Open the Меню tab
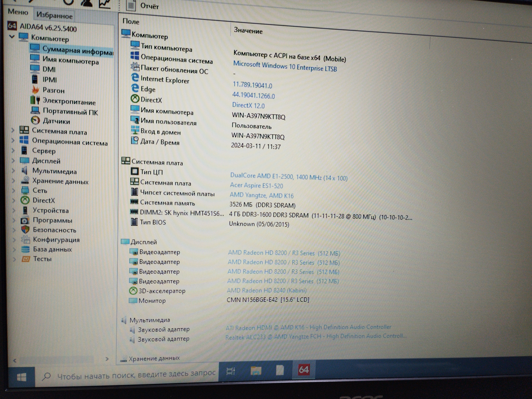Image resolution: width=532 pixels, height=399 pixels. pyautogui.click(x=18, y=12)
